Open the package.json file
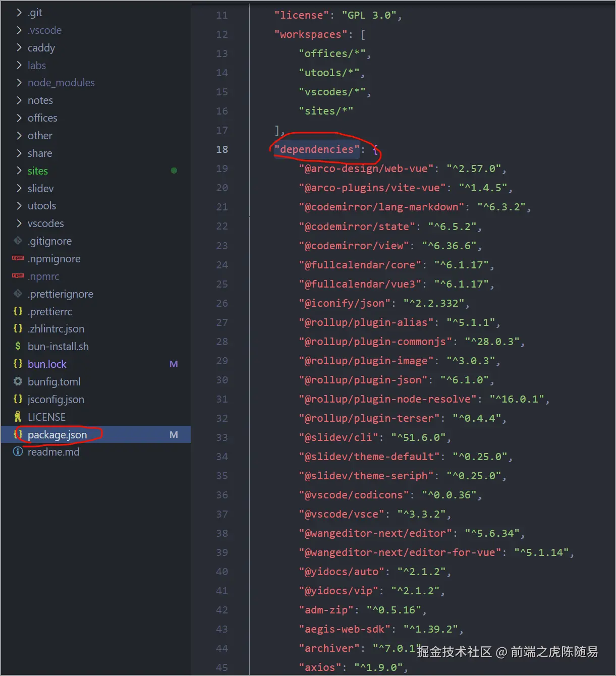The image size is (616, 676). pyautogui.click(x=57, y=434)
